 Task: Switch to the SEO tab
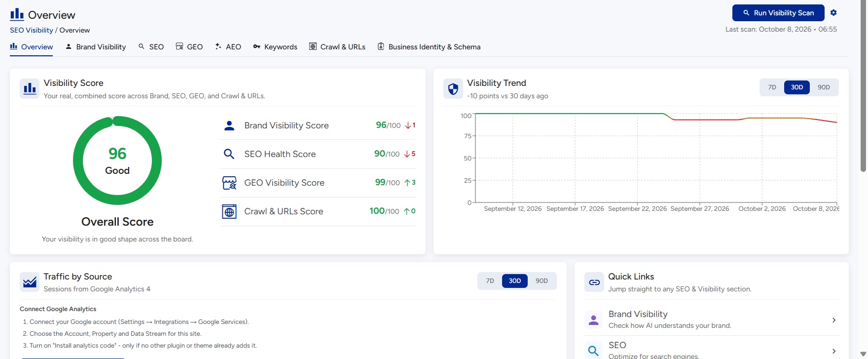click(x=151, y=47)
